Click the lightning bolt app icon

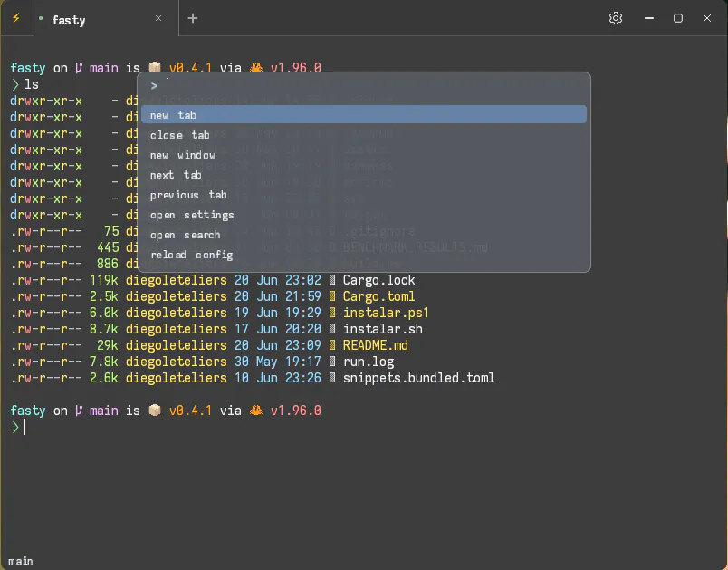pyautogui.click(x=16, y=18)
